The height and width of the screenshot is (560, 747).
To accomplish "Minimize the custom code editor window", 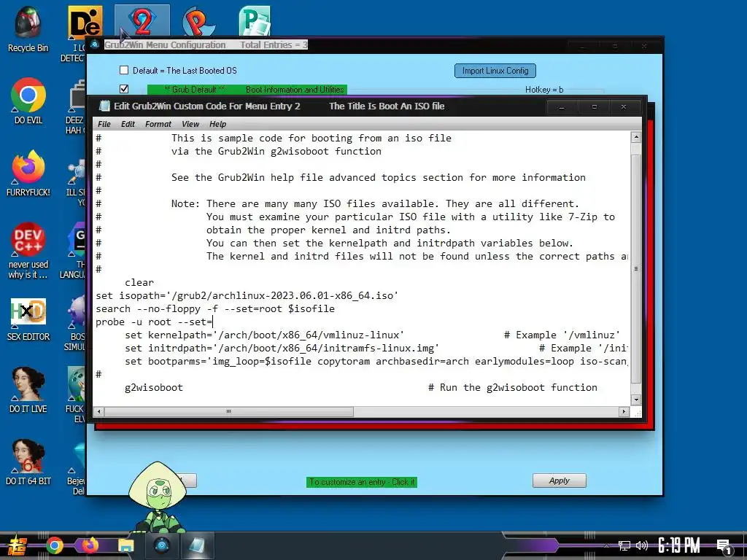I will point(562,107).
